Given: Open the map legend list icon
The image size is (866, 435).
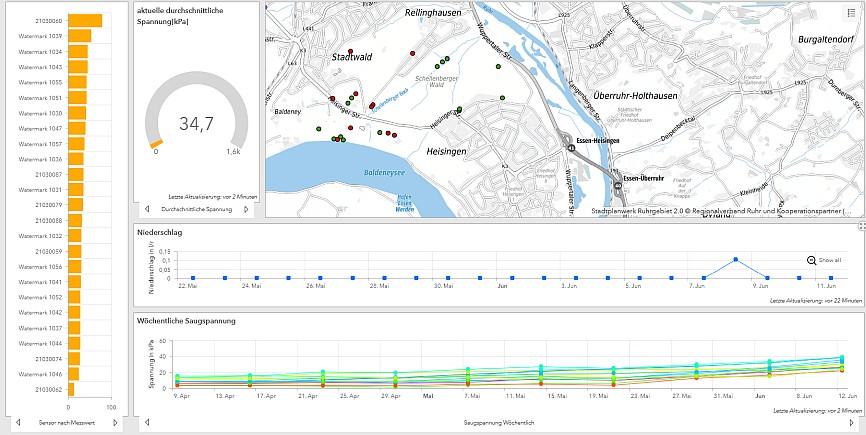Looking at the screenshot, I should tap(851, 14).
